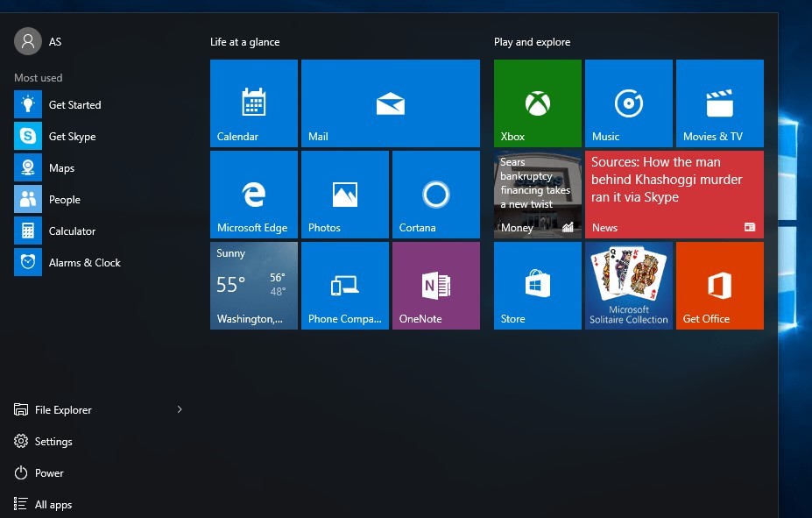Image resolution: width=812 pixels, height=518 pixels.
Task: Click the Settings label
Action: (53, 442)
